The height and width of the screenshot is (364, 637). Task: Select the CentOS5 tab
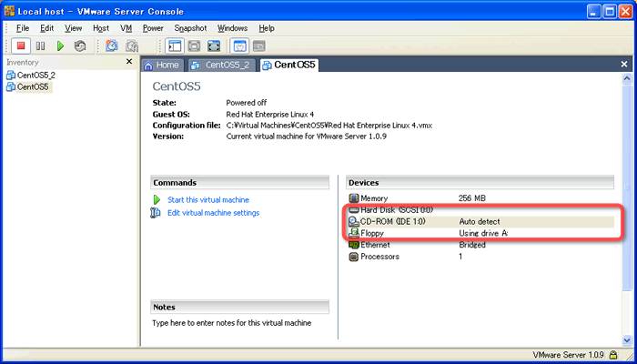click(289, 65)
